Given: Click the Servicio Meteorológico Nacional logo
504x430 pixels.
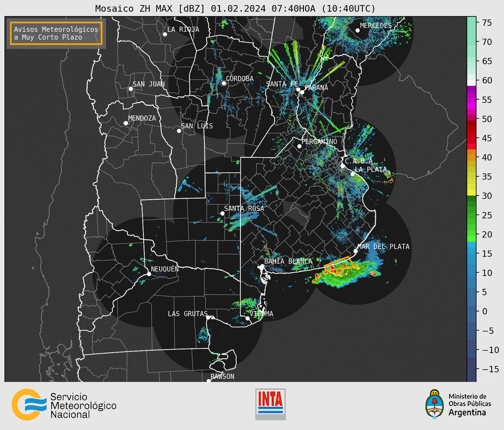Looking at the screenshot, I should 64,405.
